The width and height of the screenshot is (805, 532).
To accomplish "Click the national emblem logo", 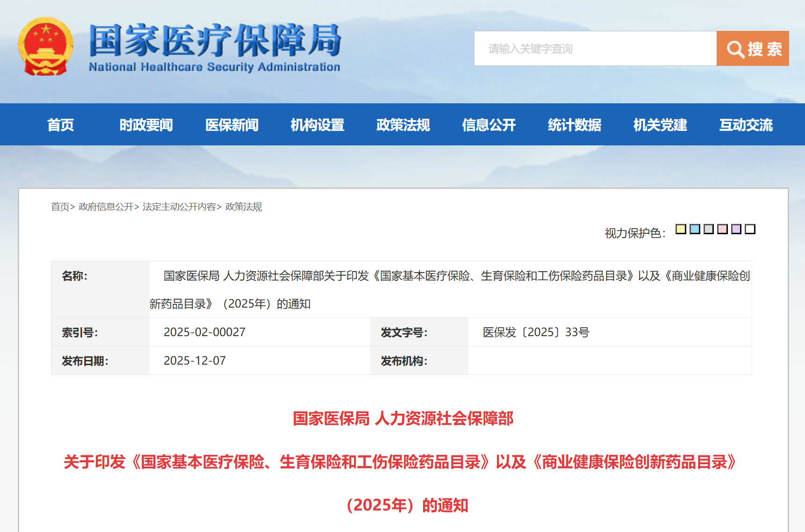I will click(45, 47).
